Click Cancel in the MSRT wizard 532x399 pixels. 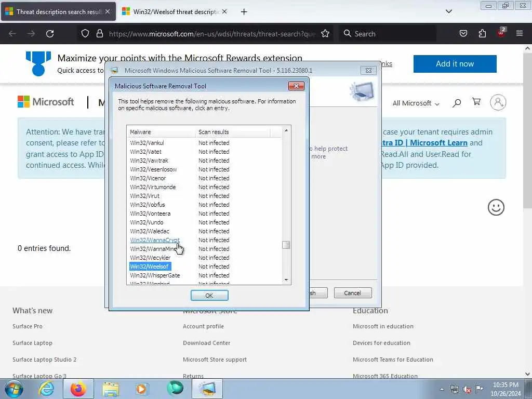(353, 293)
